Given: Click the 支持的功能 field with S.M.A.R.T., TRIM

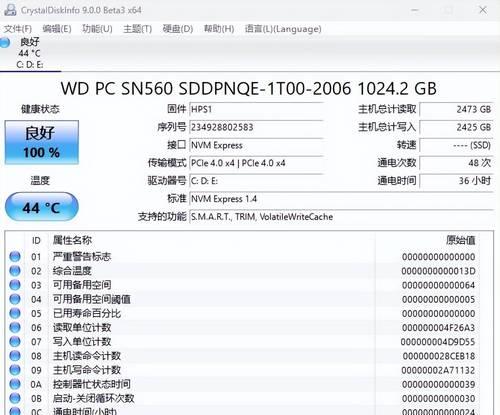Looking at the screenshot, I should [341, 217].
